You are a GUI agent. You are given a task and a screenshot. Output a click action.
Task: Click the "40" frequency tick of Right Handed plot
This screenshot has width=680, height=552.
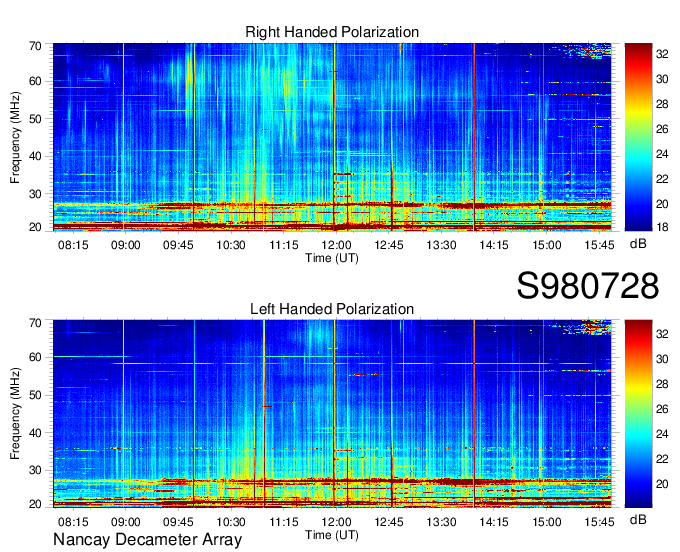coord(35,156)
